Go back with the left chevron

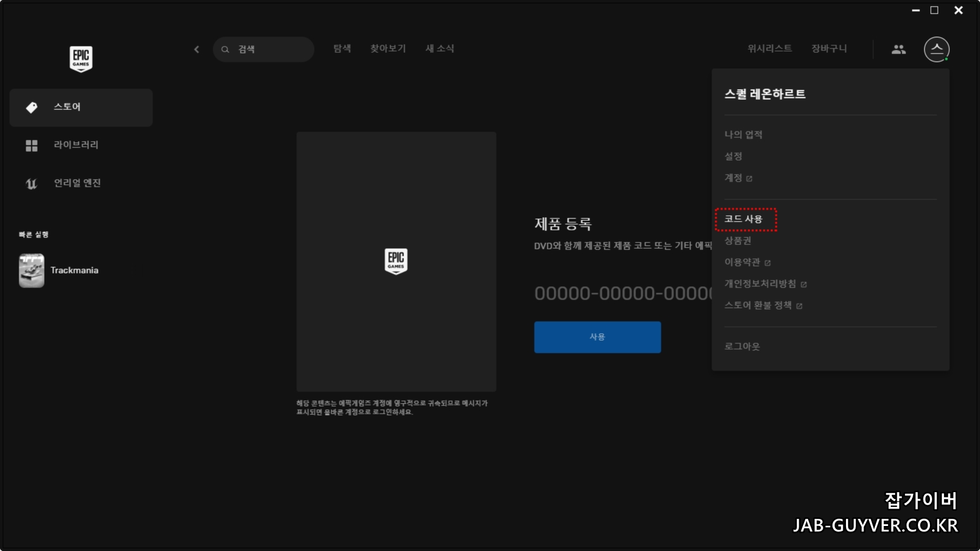[x=197, y=50]
